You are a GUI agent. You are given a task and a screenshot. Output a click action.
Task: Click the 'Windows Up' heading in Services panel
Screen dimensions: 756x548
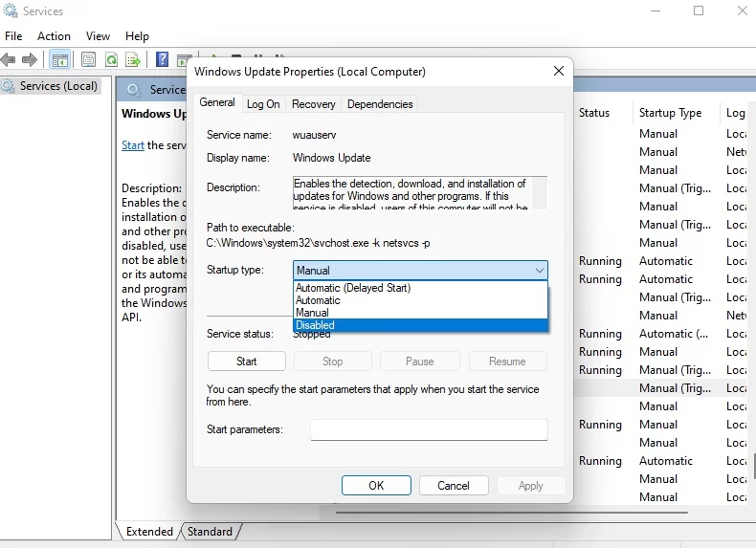(154, 114)
